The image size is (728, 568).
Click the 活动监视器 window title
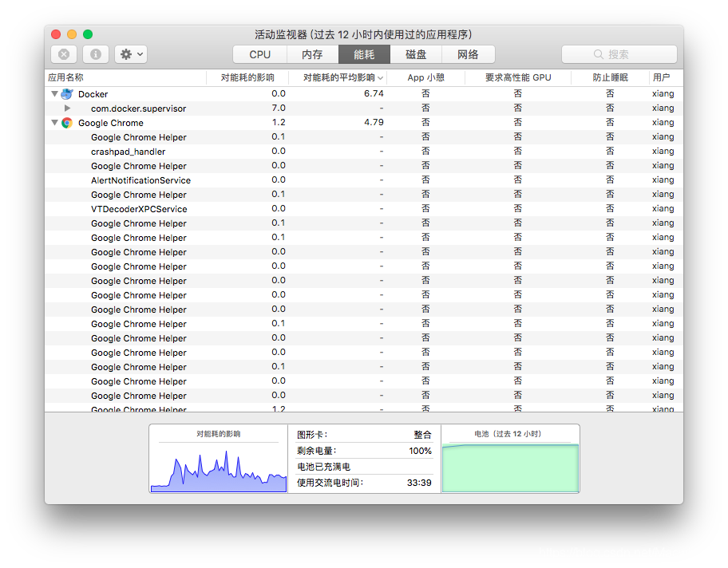point(363,35)
